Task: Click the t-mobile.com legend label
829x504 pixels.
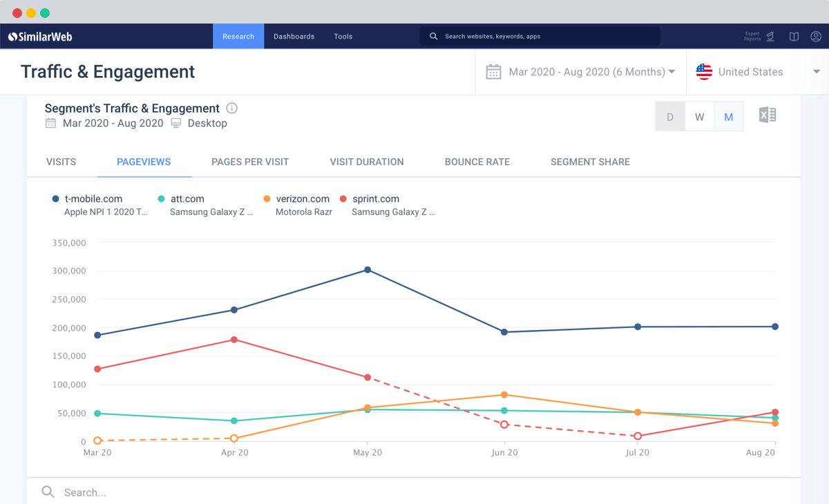Action: (x=93, y=199)
